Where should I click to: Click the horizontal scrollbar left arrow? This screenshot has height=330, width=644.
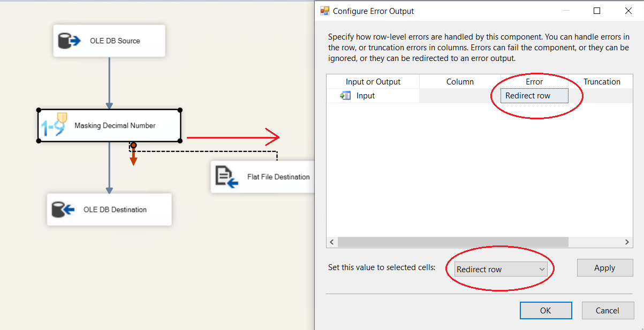332,242
